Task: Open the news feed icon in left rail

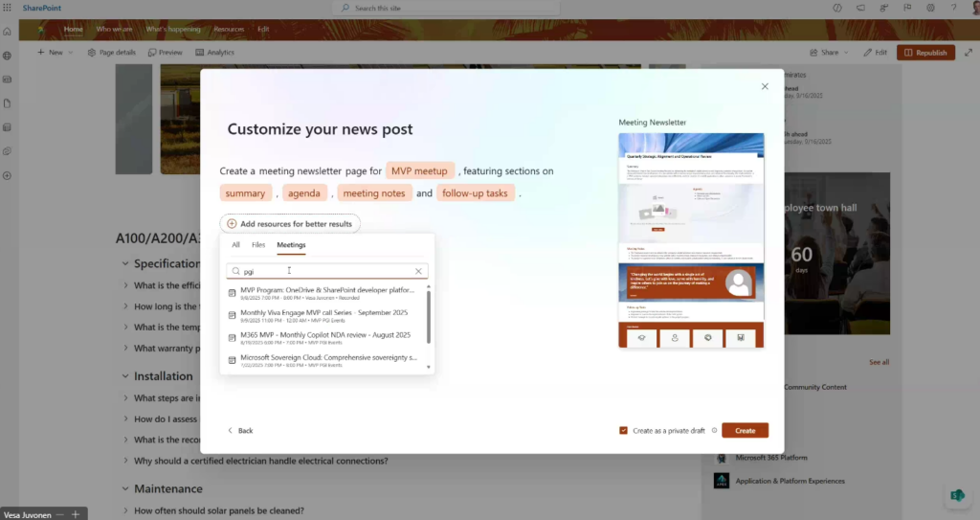Action: pyautogui.click(x=8, y=79)
